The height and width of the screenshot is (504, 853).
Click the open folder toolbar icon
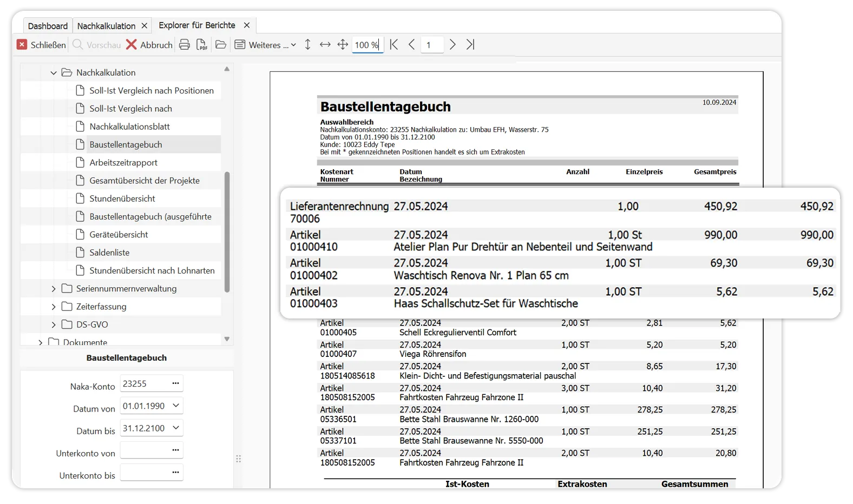[221, 45]
